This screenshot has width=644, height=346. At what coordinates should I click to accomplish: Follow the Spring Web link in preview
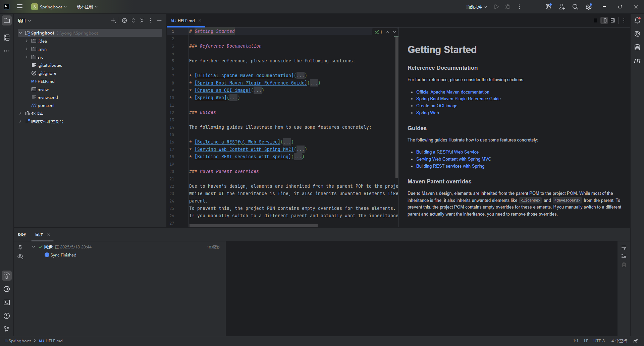click(x=427, y=113)
